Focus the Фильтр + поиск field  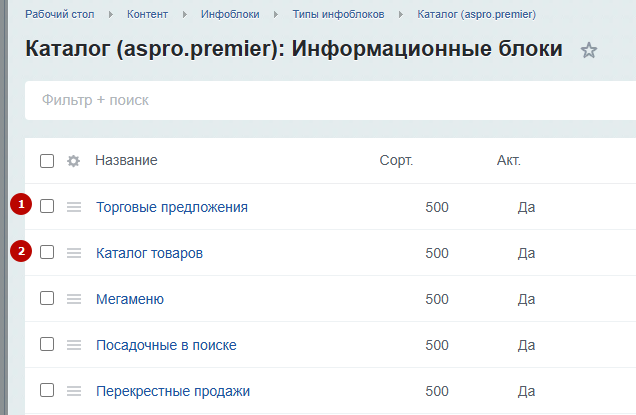click(330, 100)
